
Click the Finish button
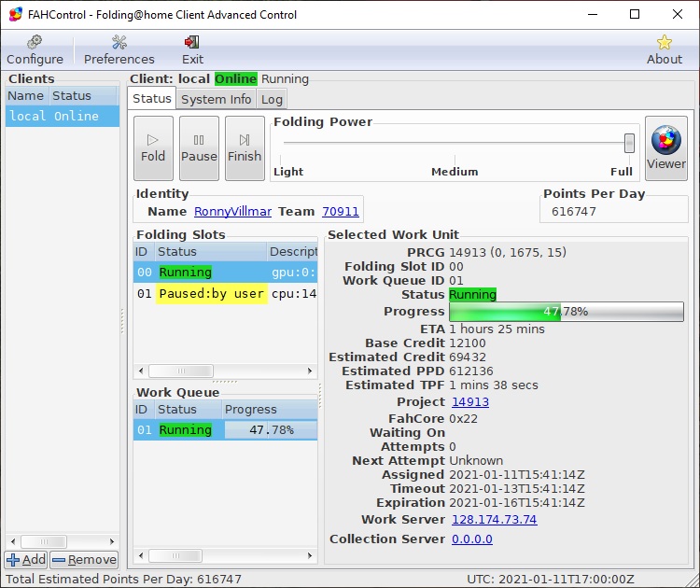pyautogui.click(x=245, y=148)
